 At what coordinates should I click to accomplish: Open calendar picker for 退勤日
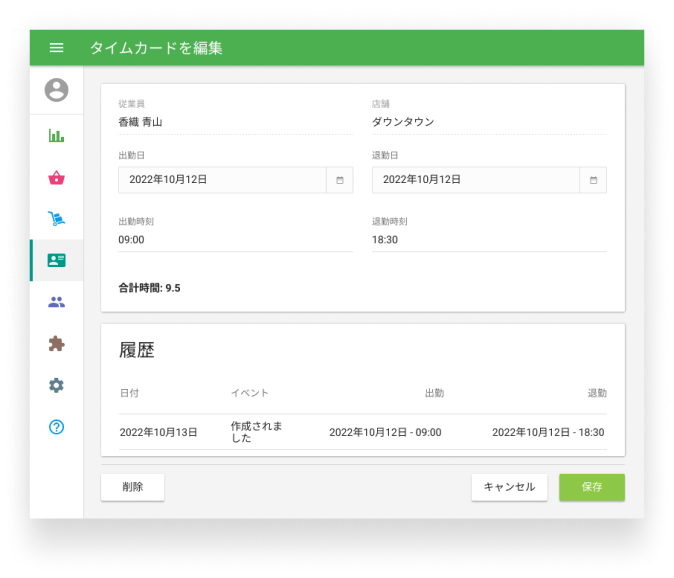pos(593,180)
